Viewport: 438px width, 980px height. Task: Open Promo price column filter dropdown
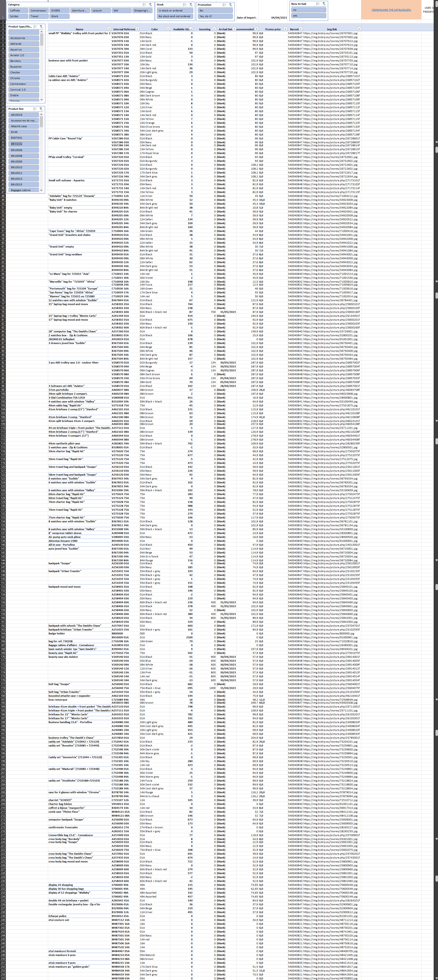285,29
